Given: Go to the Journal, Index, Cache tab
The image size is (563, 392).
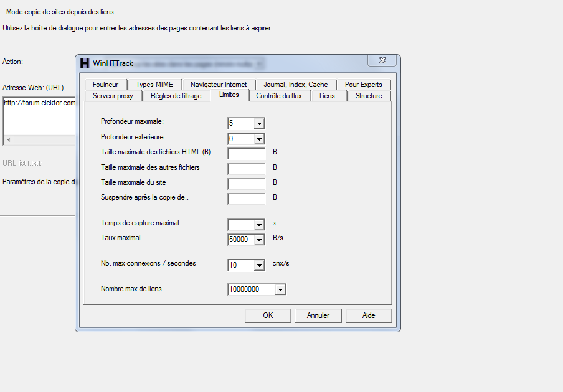Looking at the screenshot, I should (295, 85).
